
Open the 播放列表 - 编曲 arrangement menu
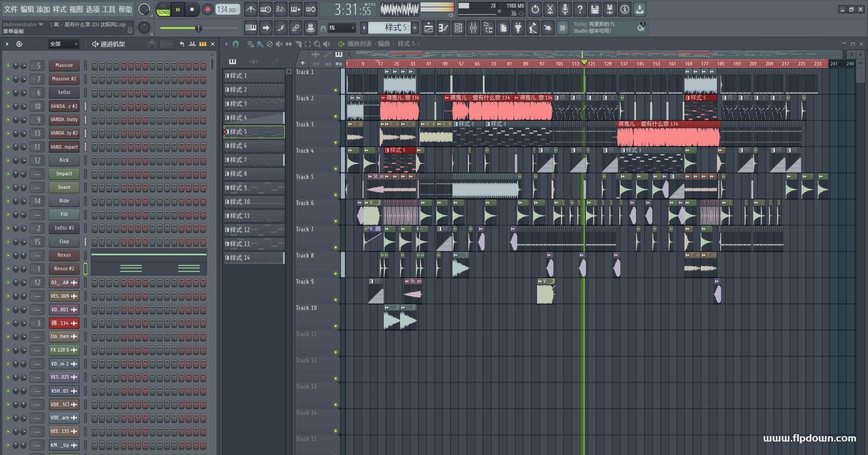(368, 44)
